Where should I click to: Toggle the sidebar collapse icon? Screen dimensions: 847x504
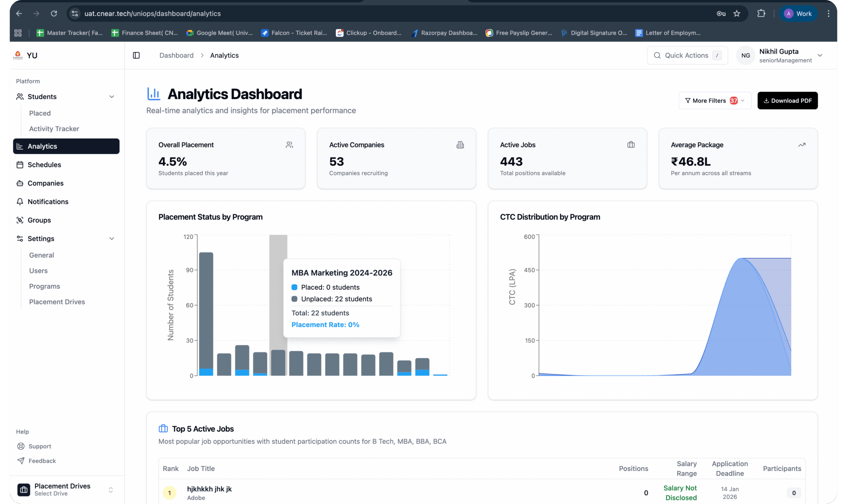click(136, 55)
